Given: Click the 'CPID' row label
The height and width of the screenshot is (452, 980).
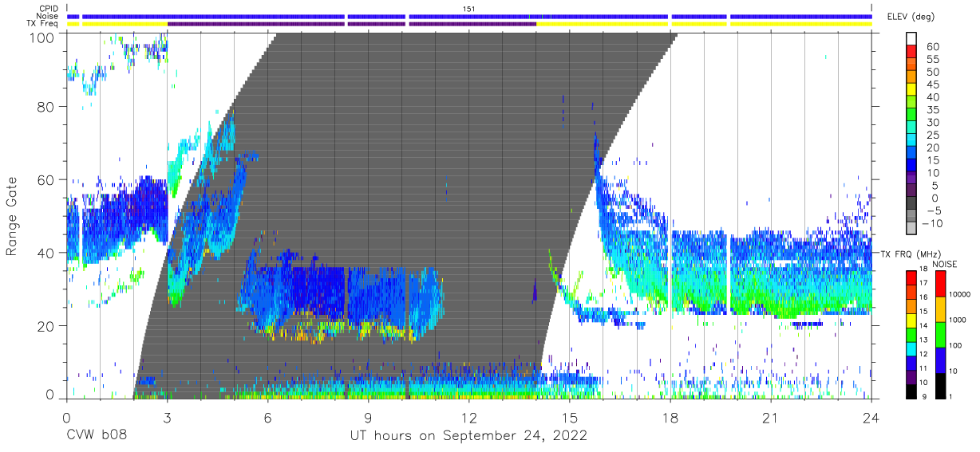Looking at the screenshot, I should pos(49,8).
